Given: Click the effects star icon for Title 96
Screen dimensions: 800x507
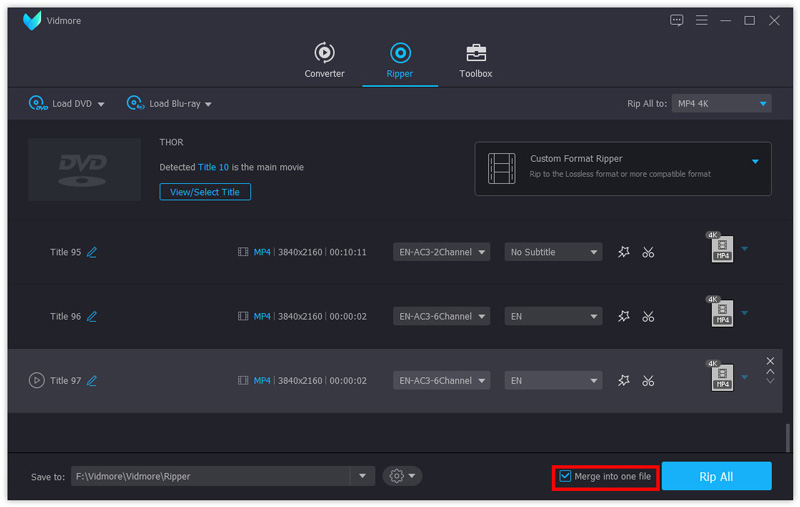Looking at the screenshot, I should pos(624,317).
